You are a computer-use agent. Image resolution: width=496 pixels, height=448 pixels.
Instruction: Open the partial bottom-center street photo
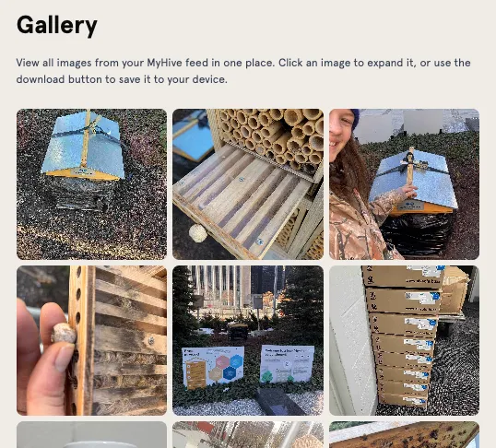click(x=248, y=435)
